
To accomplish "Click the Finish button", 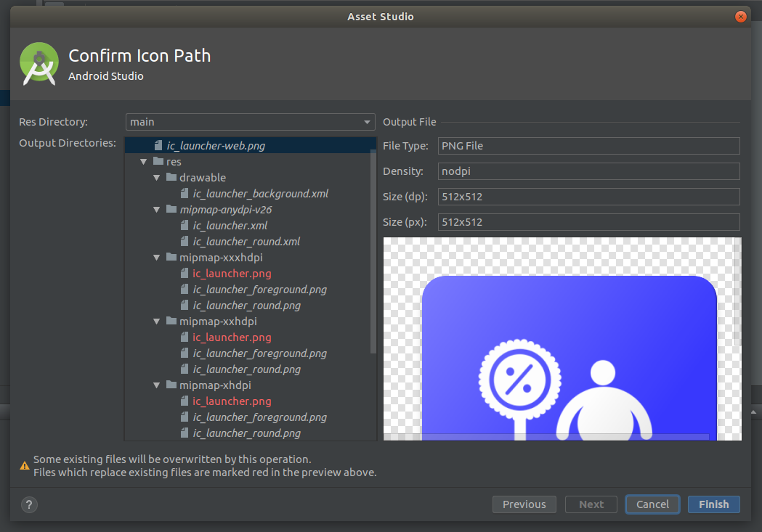I will 713,504.
